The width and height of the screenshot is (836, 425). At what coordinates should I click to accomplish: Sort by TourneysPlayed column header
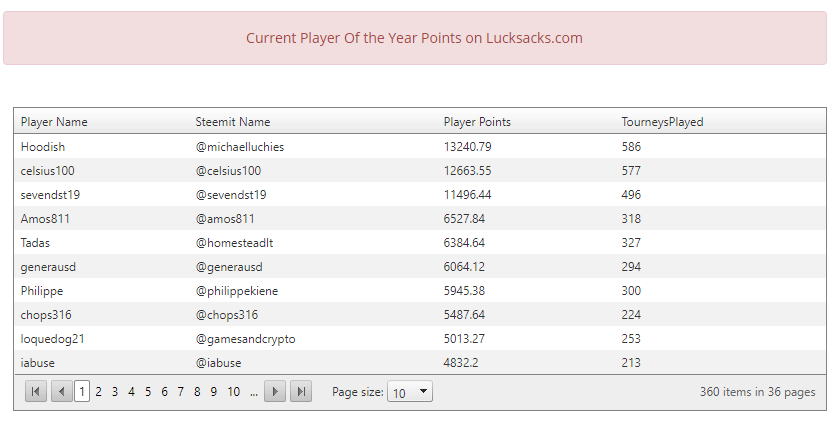(x=662, y=122)
